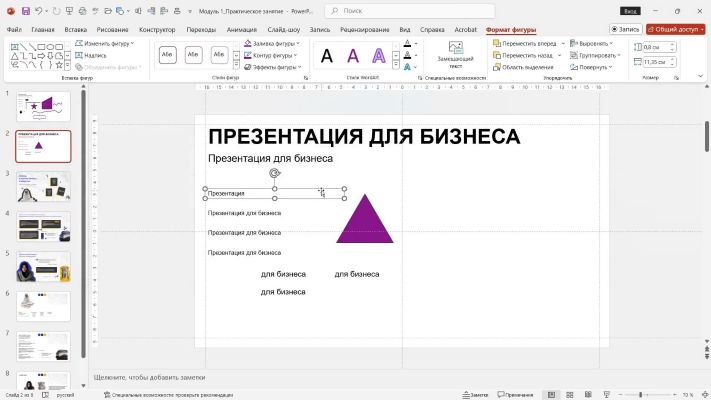Image resolution: width=711 pixels, height=400 pixels.
Task: Open Область выделения selection pane
Action: (523, 67)
